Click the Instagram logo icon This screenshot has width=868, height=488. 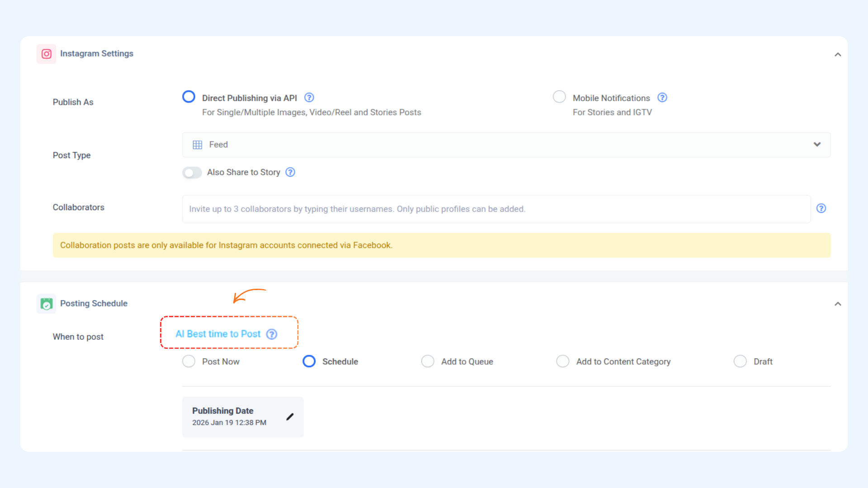click(46, 54)
